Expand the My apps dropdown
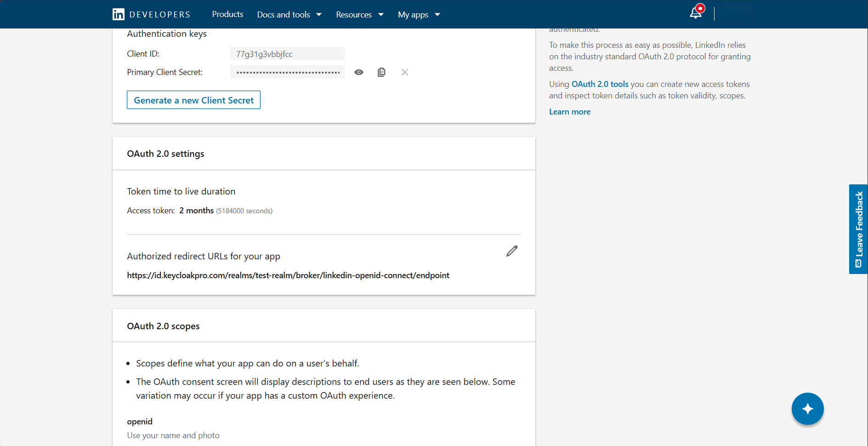This screenshot has width=868, height=446. (x=419, y=15)
